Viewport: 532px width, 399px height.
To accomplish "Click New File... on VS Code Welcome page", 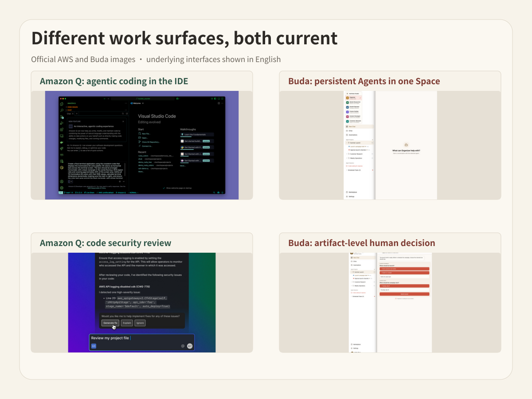I will coord(145,134).
